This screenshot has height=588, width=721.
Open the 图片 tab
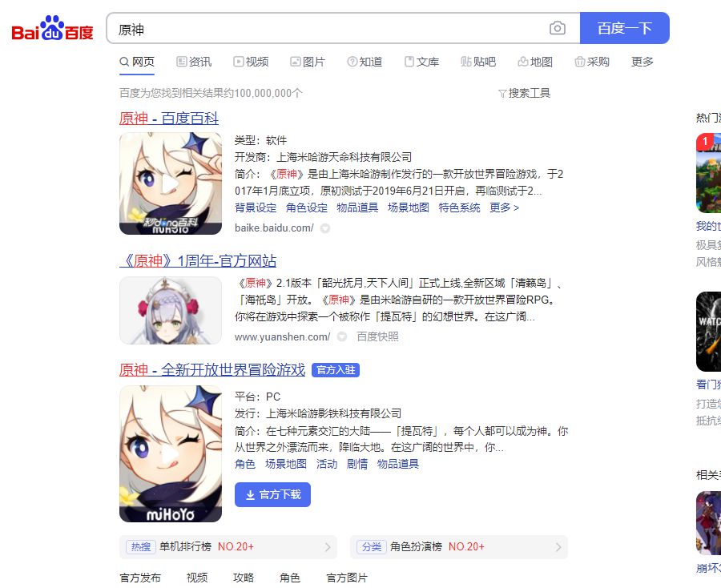[308, 62]
